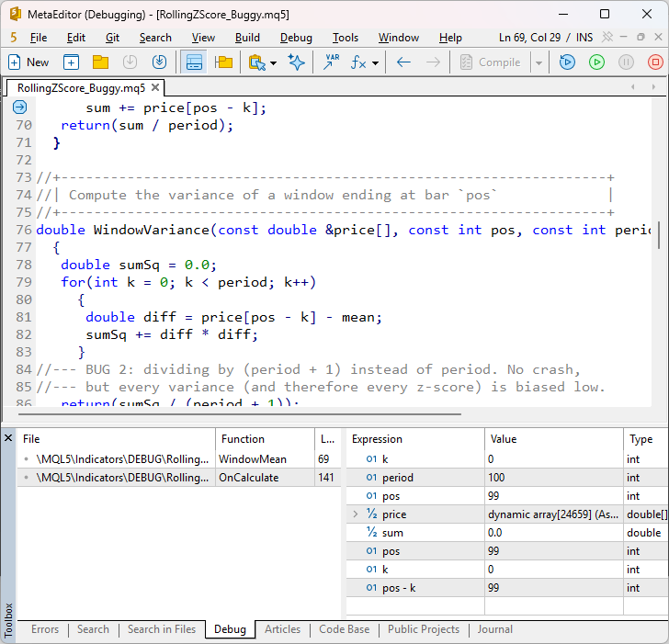This screenshot has width=669, height=644.
Task: Stop debugging with the red stop icon
Action: [655, 62]
